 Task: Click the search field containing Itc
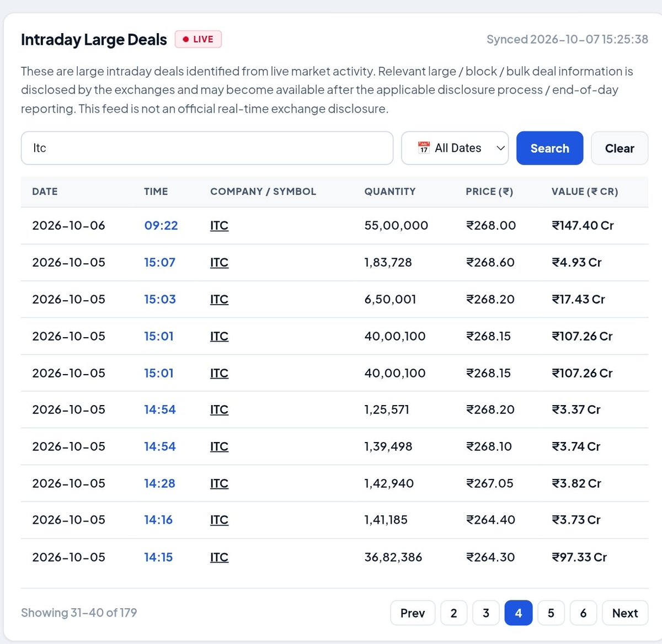coord(207,148)
